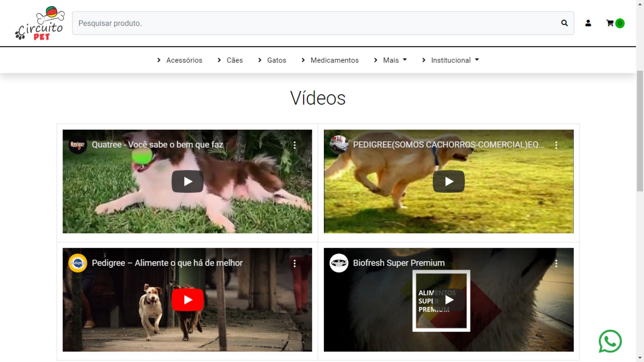Open more options on PEDIGREE Somos Cachorros video
This screenshot has height=362, width=644.
[556, 145]
